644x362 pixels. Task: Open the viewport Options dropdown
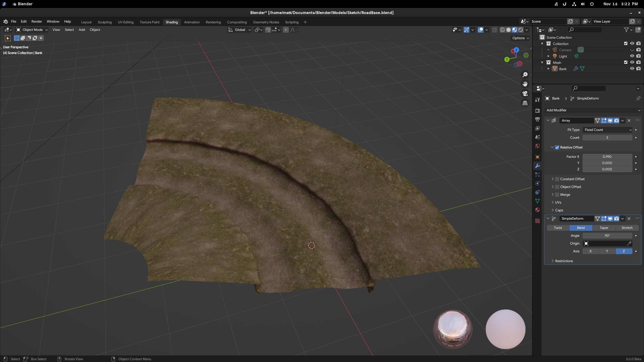pyautogui.click(x=520, y=38)
